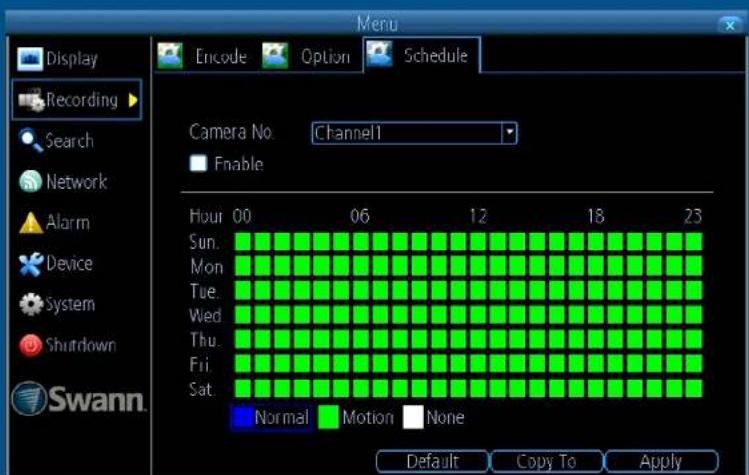
Task: Click the Wed row label
Action: click(x=205, y=315)
